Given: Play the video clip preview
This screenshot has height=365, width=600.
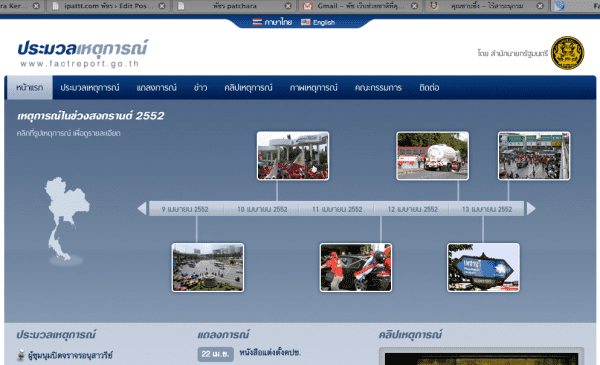Looking at the screenshot, I should pos(481,358).
